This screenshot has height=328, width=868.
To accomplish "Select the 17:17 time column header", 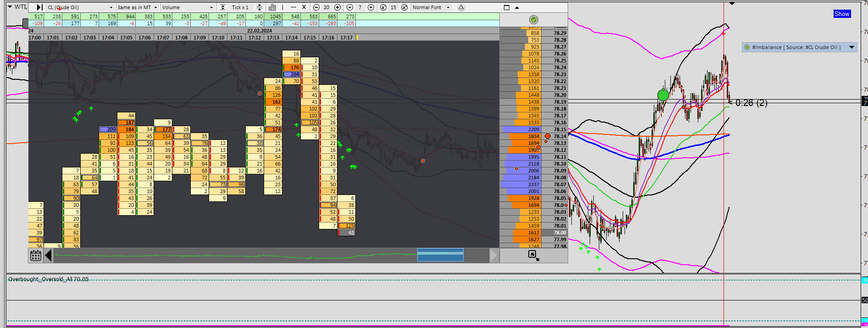I will pos(346,38).
